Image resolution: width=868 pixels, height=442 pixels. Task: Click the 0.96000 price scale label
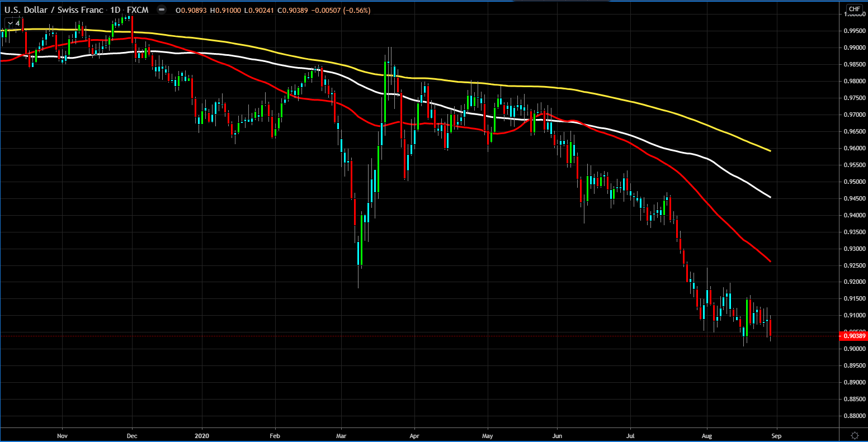click(855, 149)
